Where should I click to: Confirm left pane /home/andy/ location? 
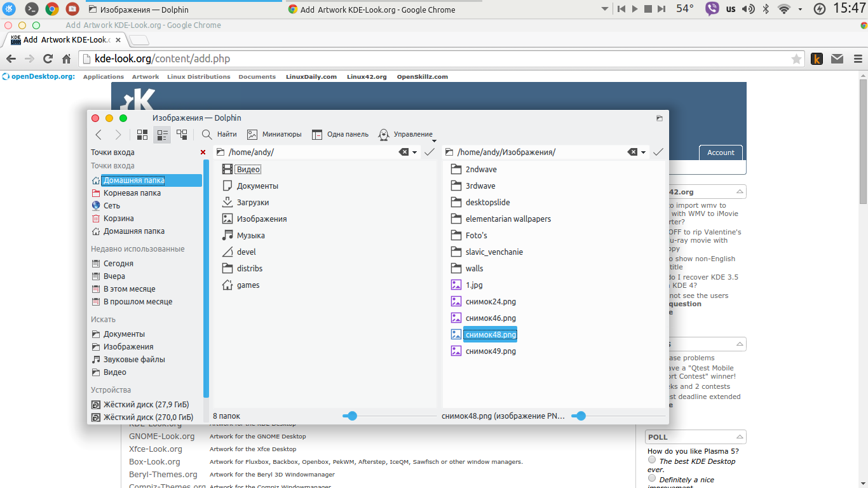pyautogui.click(x=430, y=152)
